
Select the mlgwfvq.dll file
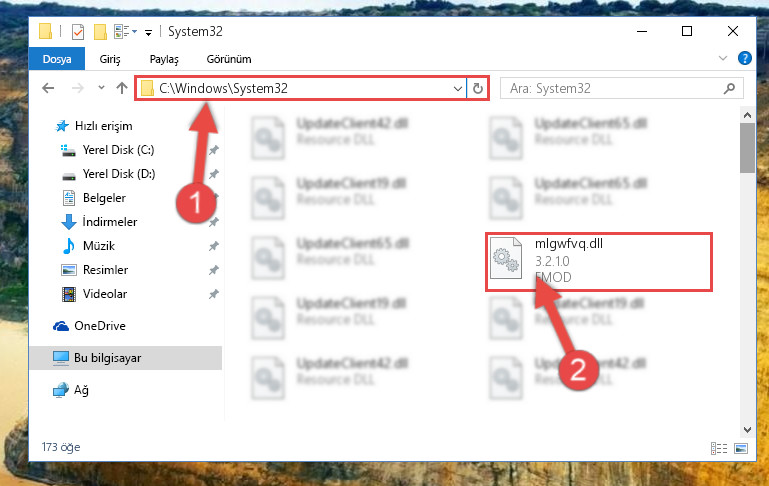tap(598, 262)
